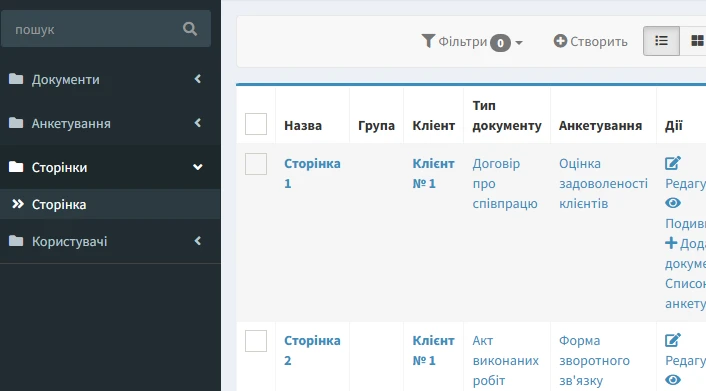Click the Документи folder icon
The height and width of the screenshot is (391, 706).
click(x=16, y=79)
